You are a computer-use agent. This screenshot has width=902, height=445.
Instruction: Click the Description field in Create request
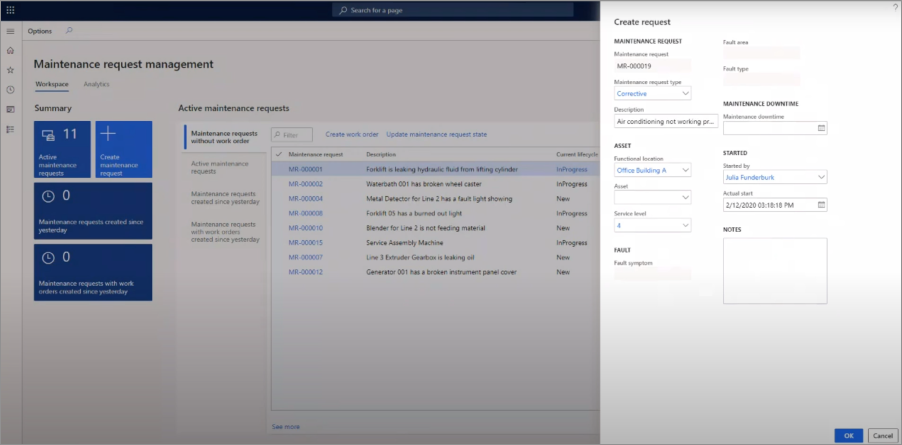[x=666, y=121]
